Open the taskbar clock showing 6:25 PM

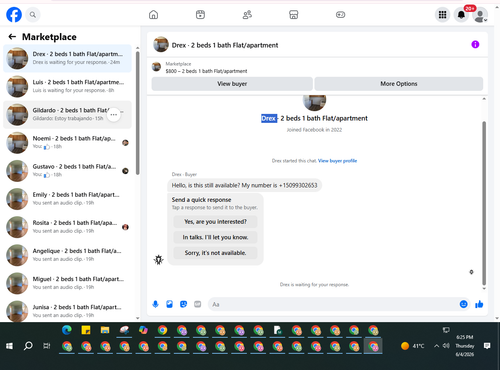(x=465, y=346)
